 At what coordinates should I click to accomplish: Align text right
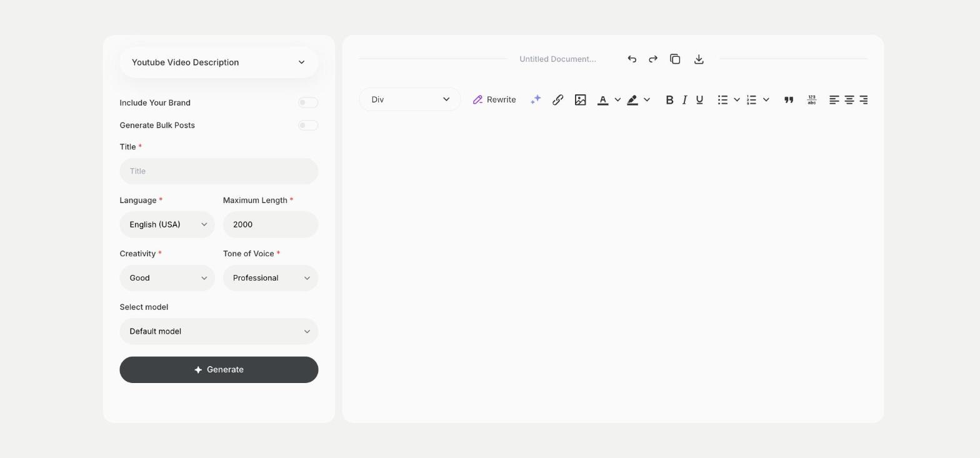[x=864, y=100]
